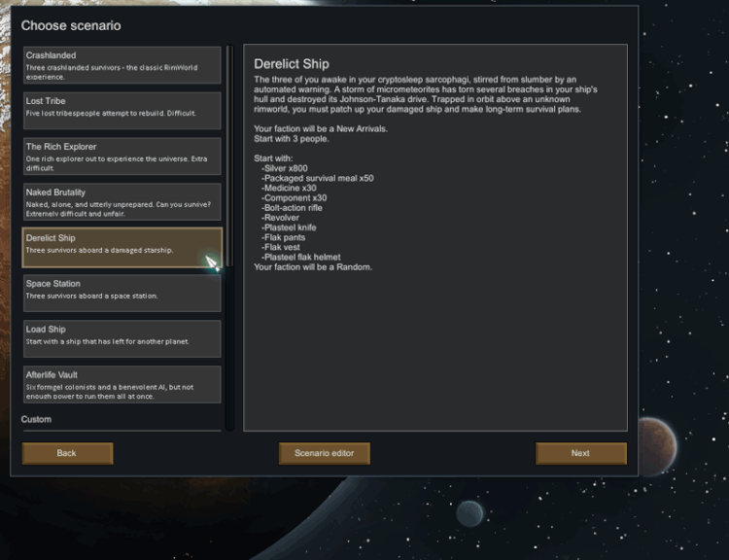Click the Back button
The height and width of the screenshot is (560, 729).
(x=67, y=453)
